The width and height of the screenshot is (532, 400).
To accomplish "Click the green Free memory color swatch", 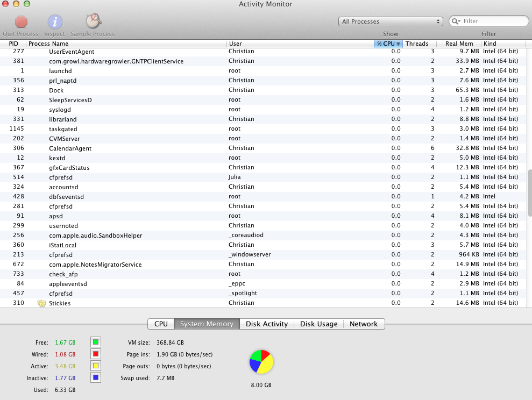I will [96, 342].
